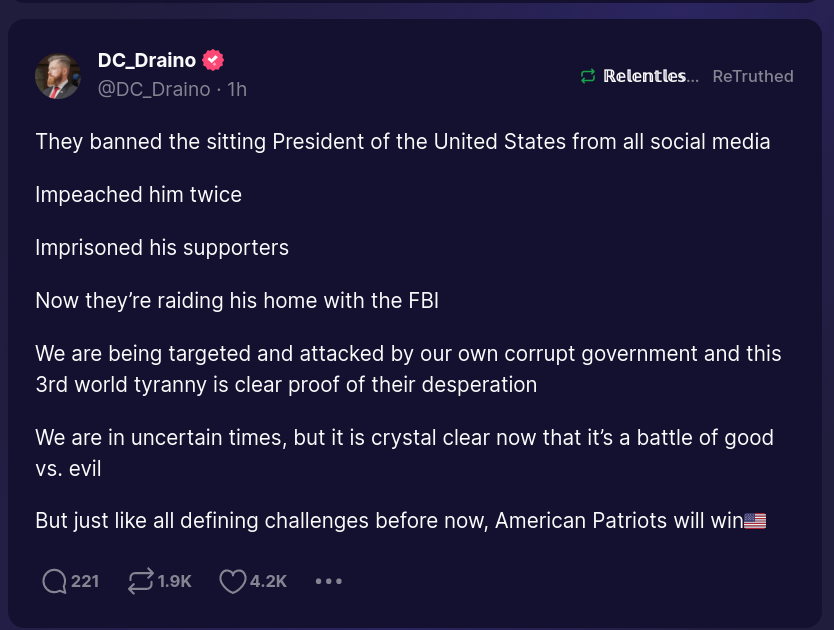834x630 pixels.
Task: Click the 1h post timestamp
Action: tap(237, 89)
